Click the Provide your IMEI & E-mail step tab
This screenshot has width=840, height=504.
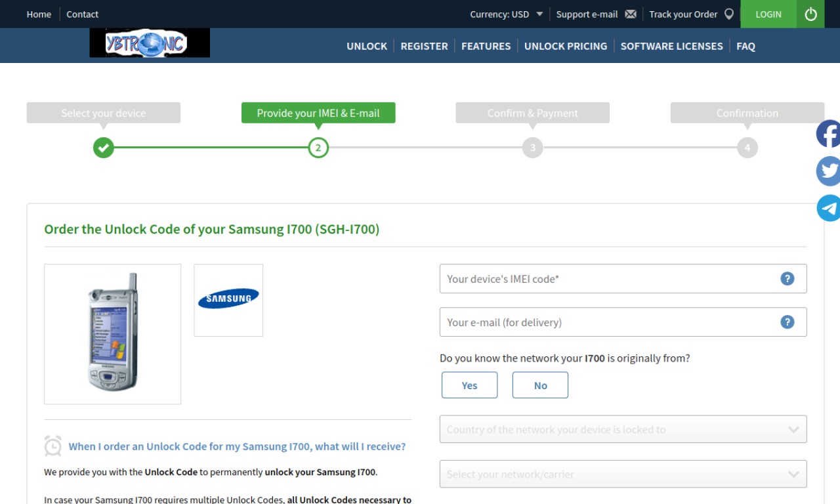318,113
